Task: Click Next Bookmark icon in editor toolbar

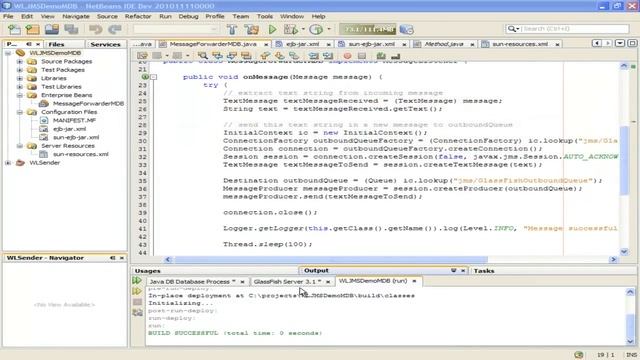Action: click(280, 56)
